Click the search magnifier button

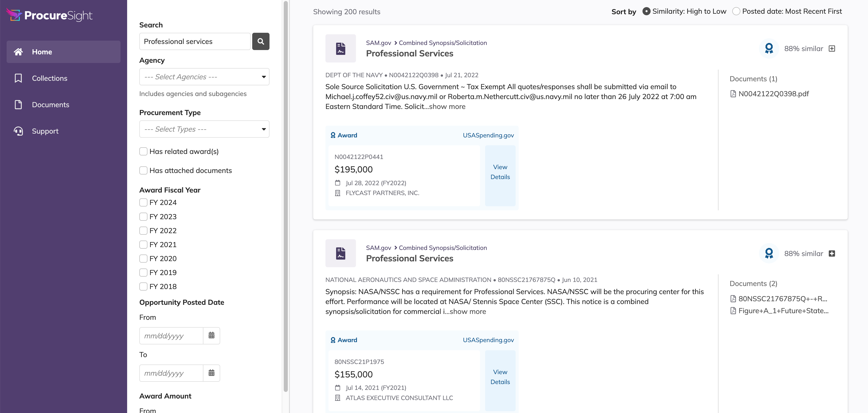260,41
